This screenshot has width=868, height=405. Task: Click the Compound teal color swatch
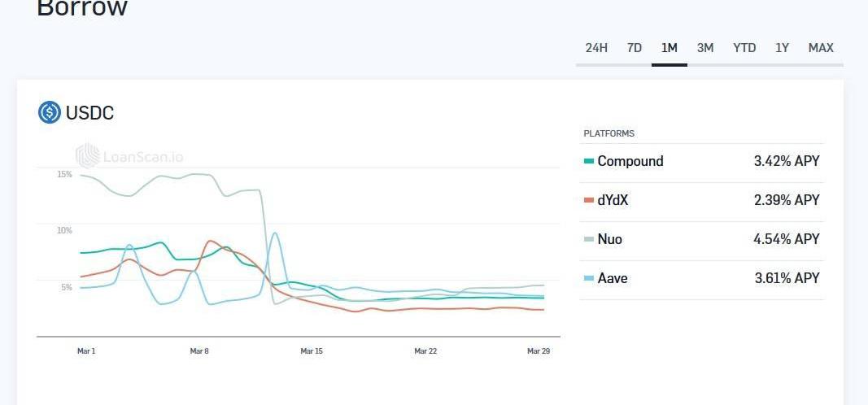[589, 162]
